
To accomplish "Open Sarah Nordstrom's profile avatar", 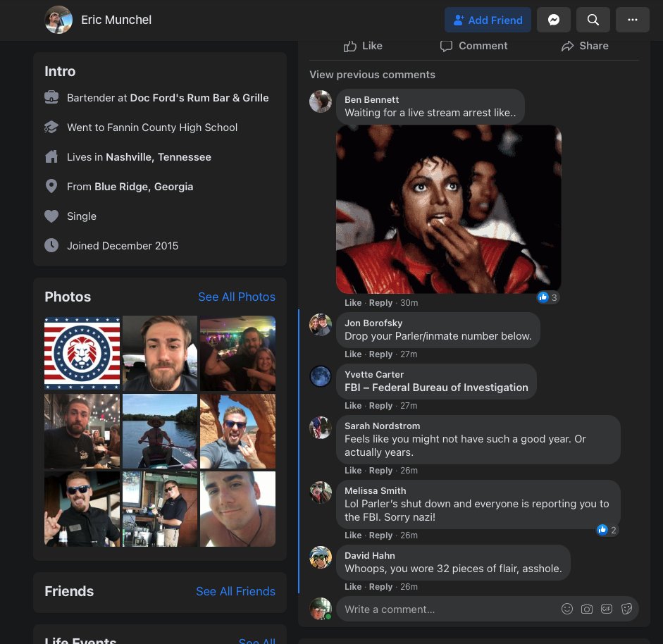I will 321,428.
